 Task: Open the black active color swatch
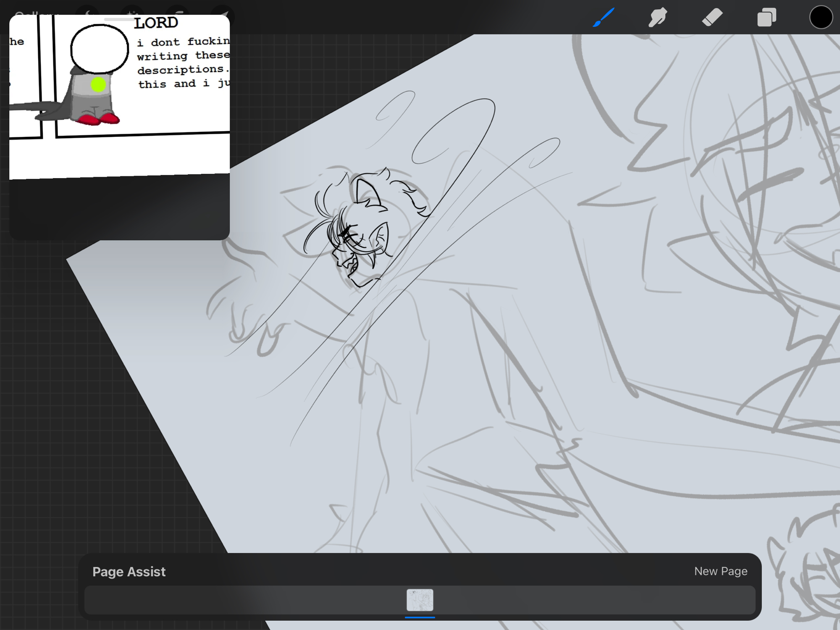pos(821,18)
